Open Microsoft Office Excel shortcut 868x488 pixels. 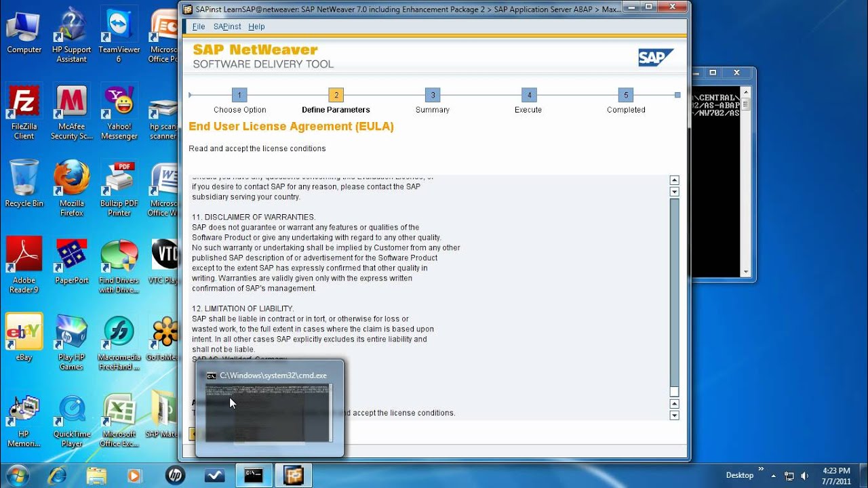pyautogui.click(x=119, y=419)
